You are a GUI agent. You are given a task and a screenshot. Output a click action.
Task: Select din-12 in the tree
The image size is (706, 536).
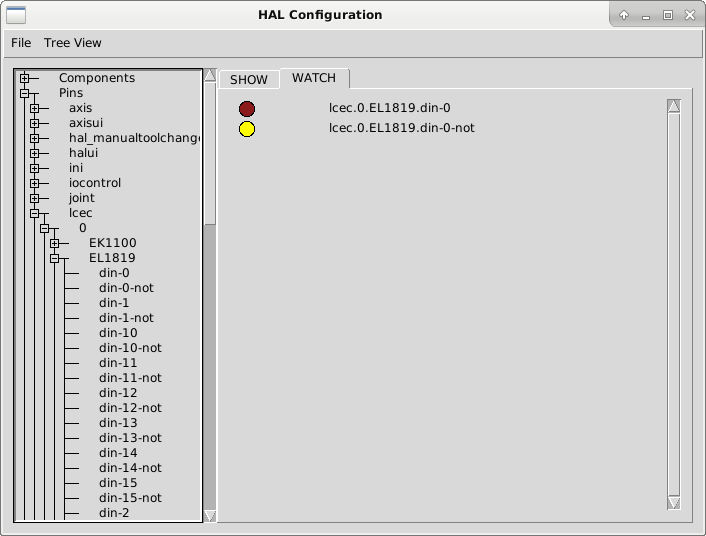pyautogui.click(x=118, y=393)
